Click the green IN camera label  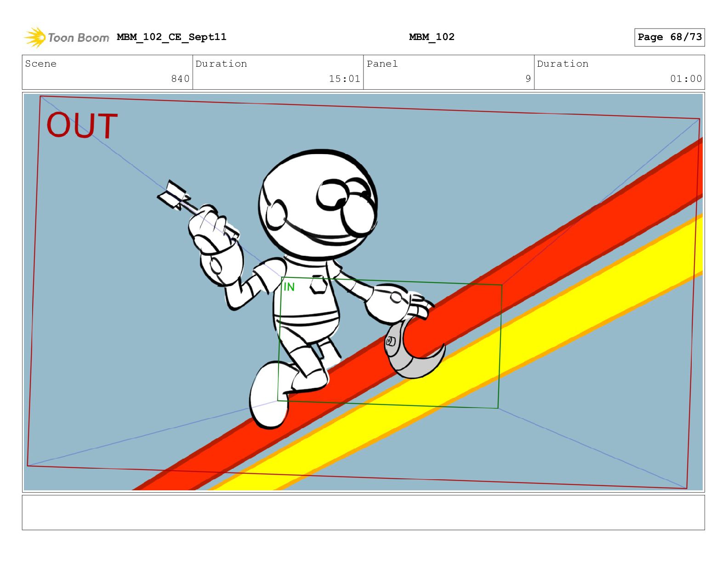tap(289, 287)
